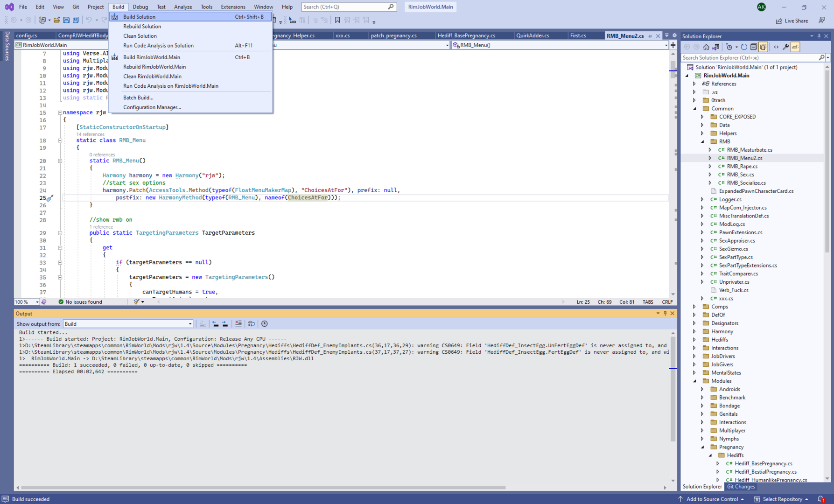Open the Debug menu

(140, 7)
